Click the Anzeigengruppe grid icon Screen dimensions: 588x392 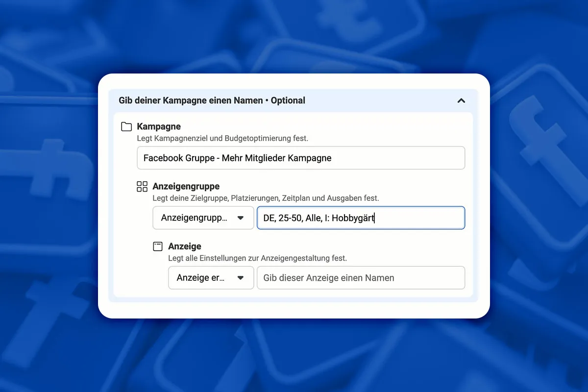coord(142,186)
